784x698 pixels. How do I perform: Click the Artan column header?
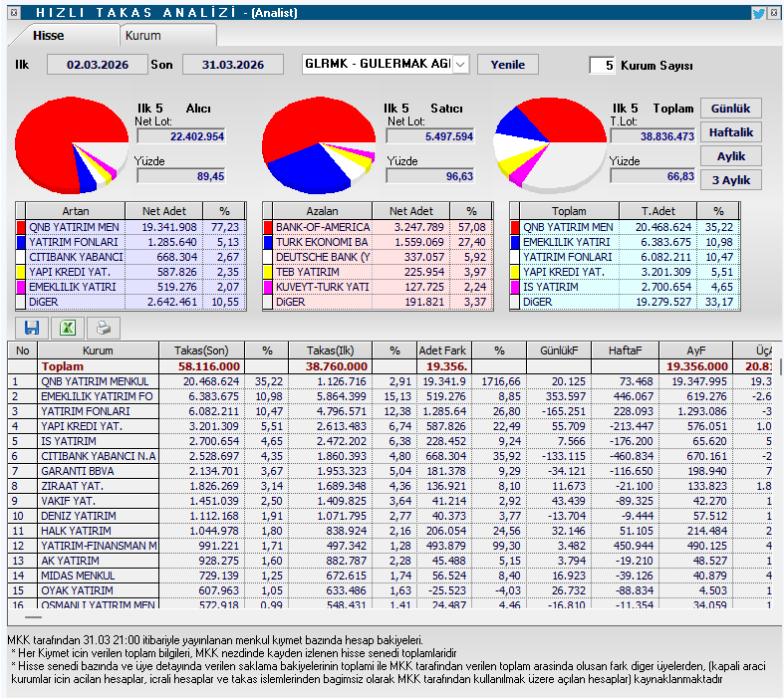point(76,211)
